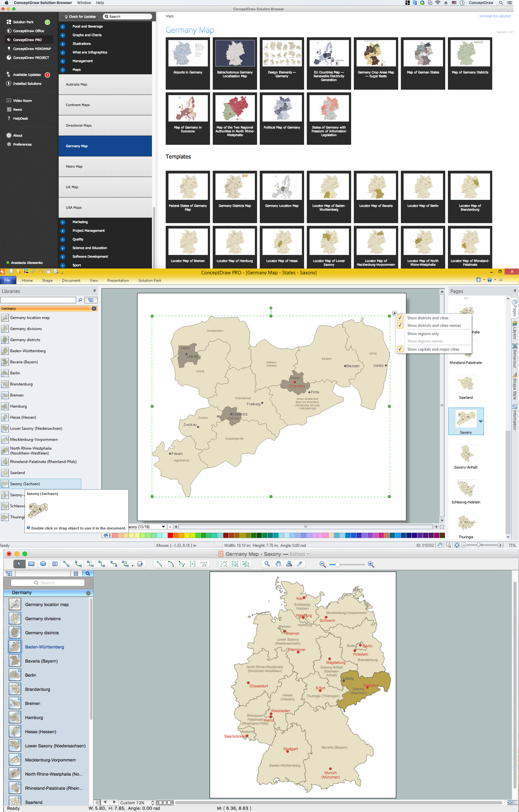The height and width of the screenshot is (812, 519).
Task: Toggle Show districts and cities checkbox
Action: click(400, 318)
